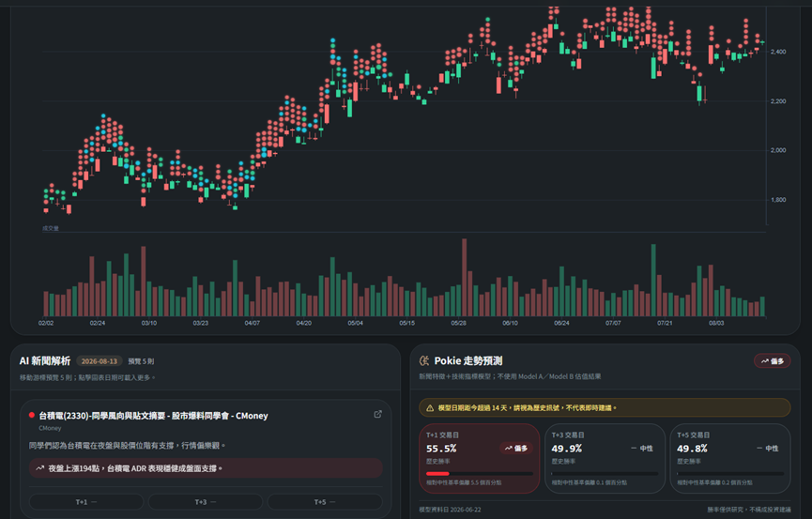This screenshot has height=519, width=812.
Task: Click the 2,400 price axis label
Action: point(778,52)
